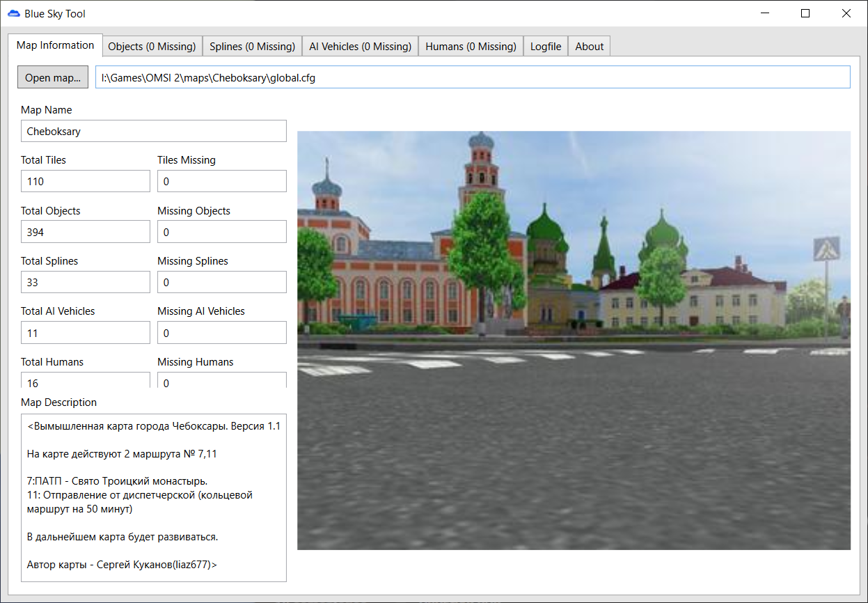Close the Blue Sky Tool window

tap(846, 13)
